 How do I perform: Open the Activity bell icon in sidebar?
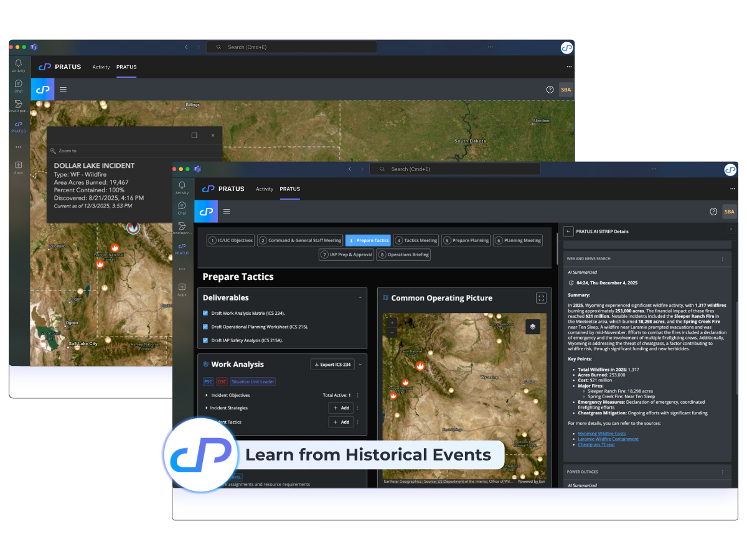tap(182, 185)
